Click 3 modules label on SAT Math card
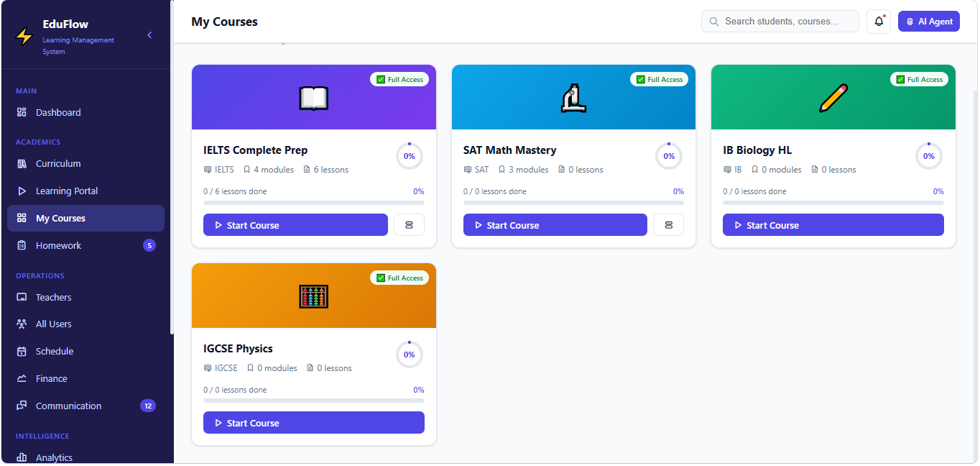 (x=524, y=170)
